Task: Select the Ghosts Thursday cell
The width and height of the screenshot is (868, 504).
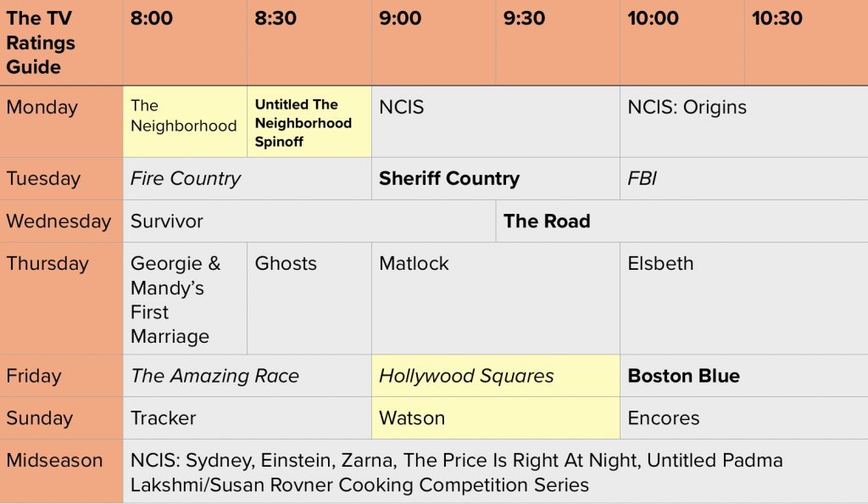Action: point(286,264)
